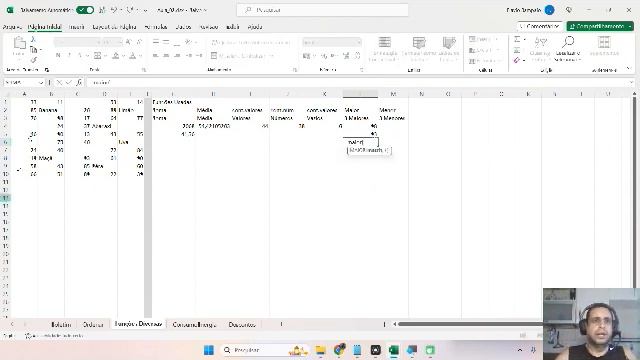Click the Cancel formula X button
This screenshot has width=640, height=360.
59,82
